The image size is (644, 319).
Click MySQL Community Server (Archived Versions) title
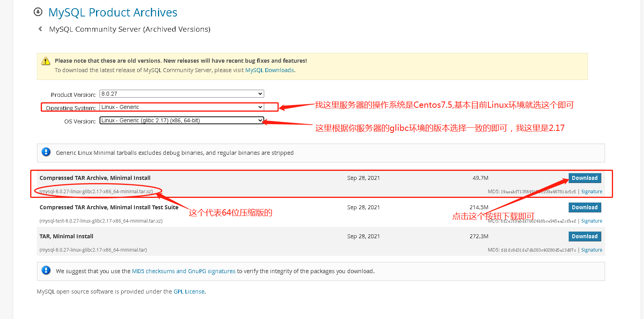130,29
